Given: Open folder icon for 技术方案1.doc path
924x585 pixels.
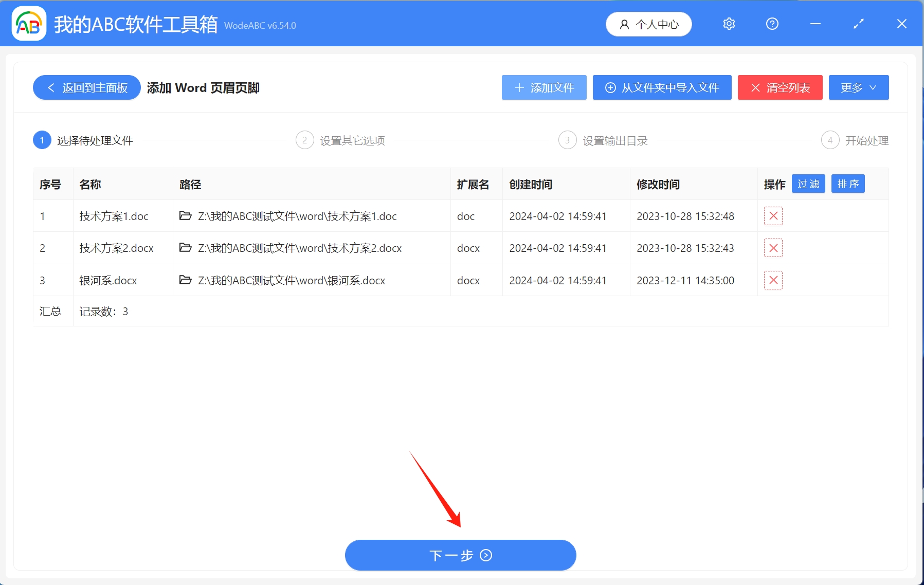Looking at the screenshot, I should [185, 216].
